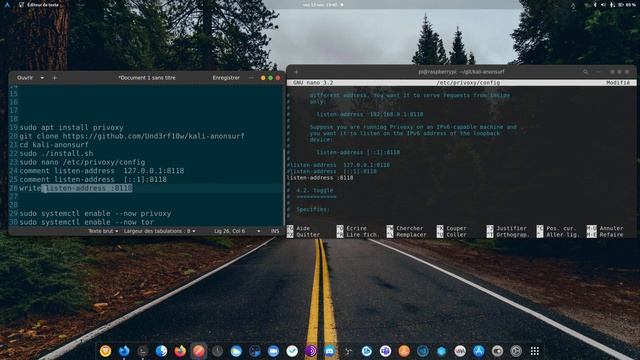
Task: Click the line 'sudo apt install privoxy'
Action: [x=71, y=127]
